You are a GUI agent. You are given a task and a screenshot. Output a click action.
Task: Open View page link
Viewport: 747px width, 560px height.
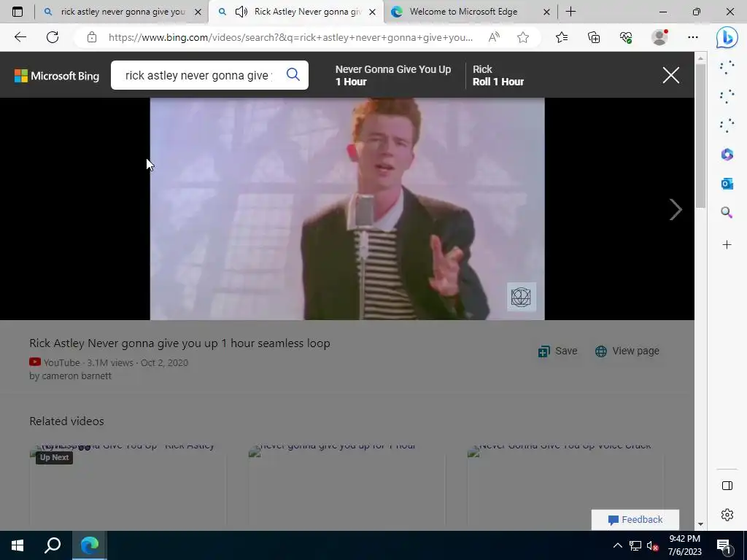tap(627, 351)
